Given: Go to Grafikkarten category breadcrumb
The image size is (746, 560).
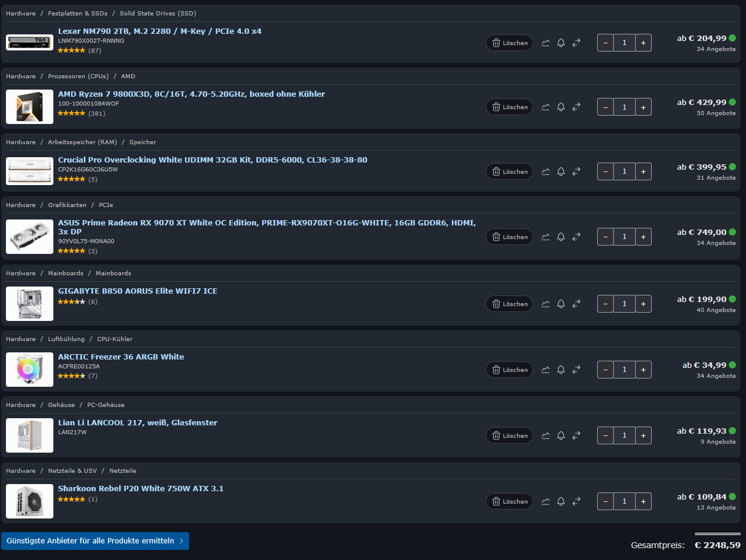Looking at the screenshot, I should click(67, 205).
